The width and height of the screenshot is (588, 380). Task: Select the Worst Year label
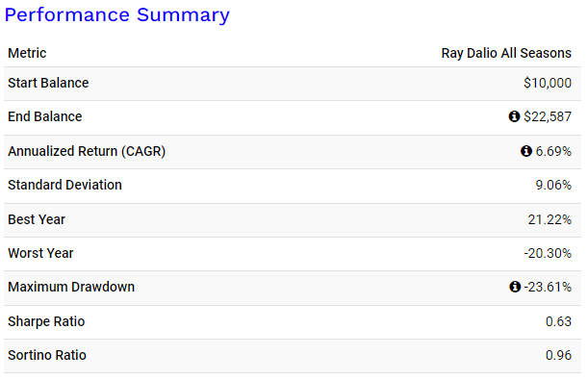pyautogui.click(x=40, y=253)
